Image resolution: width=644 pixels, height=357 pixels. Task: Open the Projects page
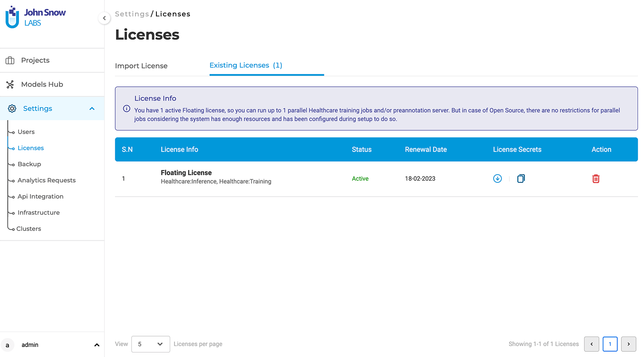[35, 60]
